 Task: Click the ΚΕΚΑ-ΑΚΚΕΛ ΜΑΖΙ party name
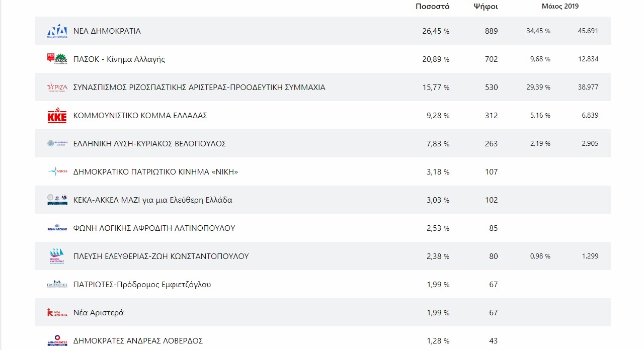153,200
